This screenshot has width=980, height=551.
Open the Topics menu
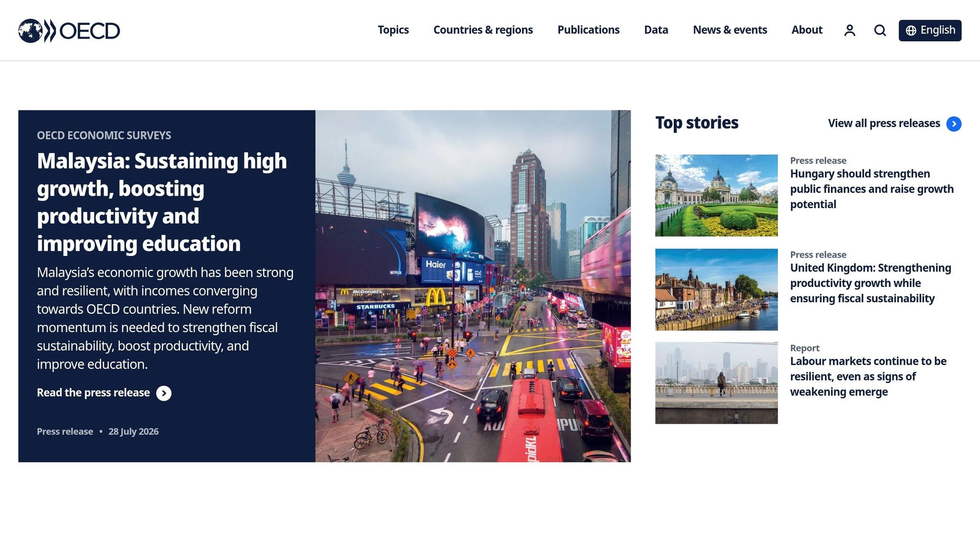coord(393,30)
